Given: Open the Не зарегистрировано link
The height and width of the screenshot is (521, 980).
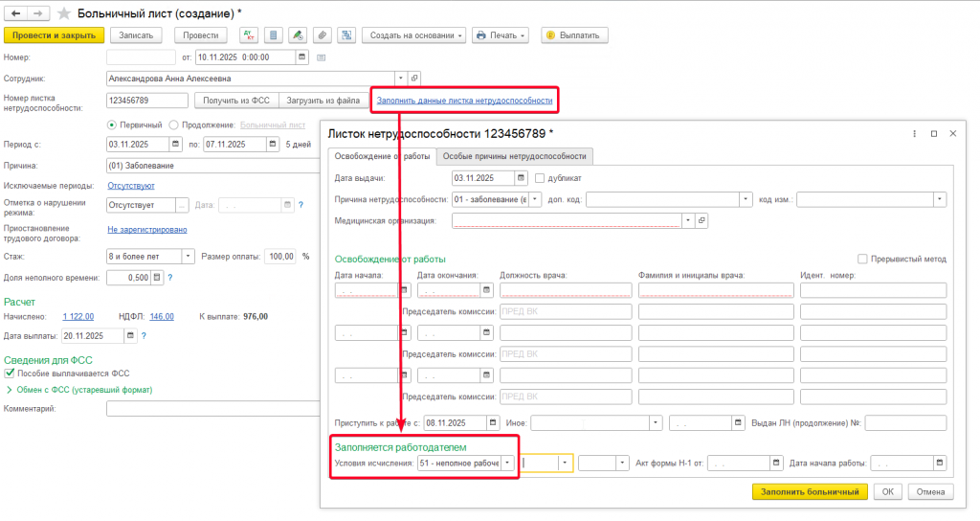Looking at the screenshot, I should [x=146, y=230].
